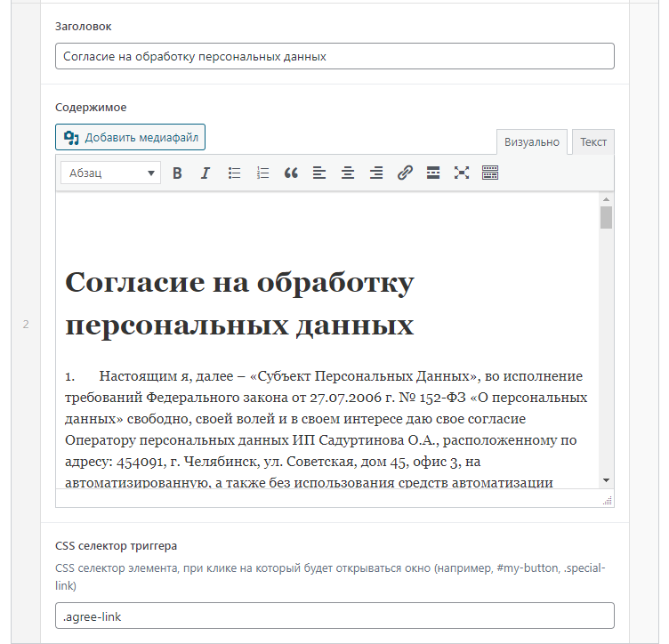Image resolution: width=669 pixels, height=644 pixels.
Task: Center align the text
Action: [348, 173]
